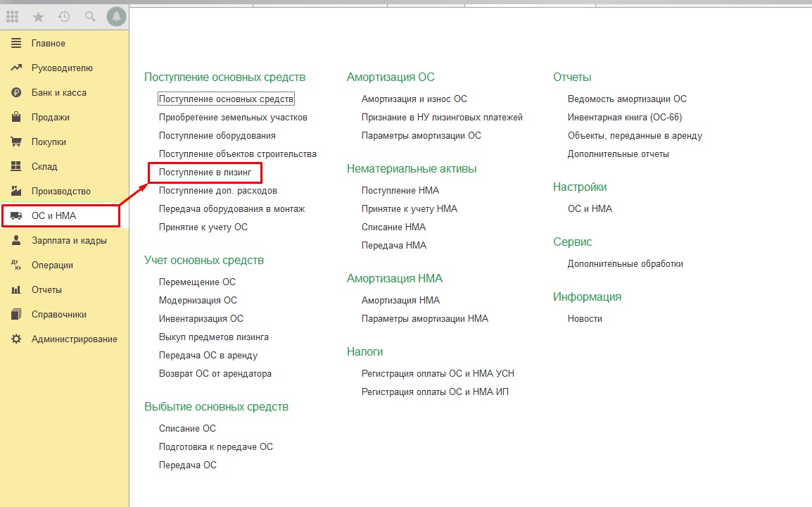812x507 pixels.
Task: Select the Отчеты bar chart icon
Action: pos(15,289)
